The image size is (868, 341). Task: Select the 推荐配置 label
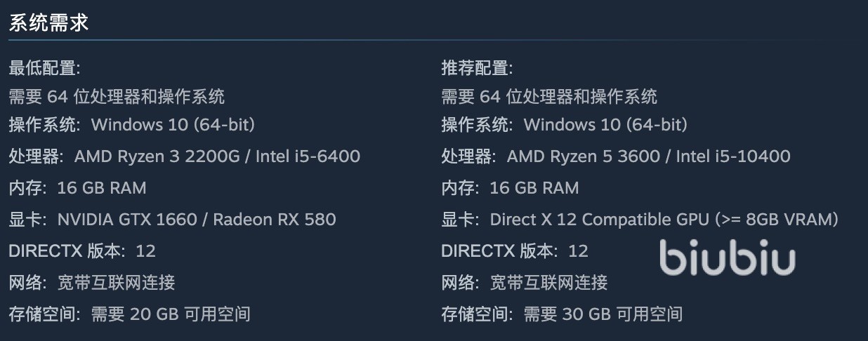click(477, 68)
